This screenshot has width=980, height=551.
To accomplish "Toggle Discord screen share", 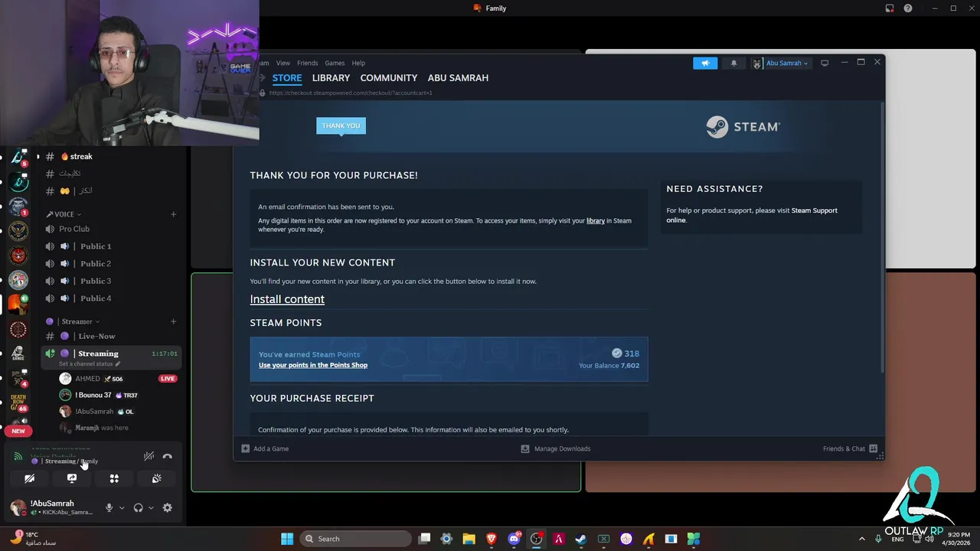I will click(72, 478).
